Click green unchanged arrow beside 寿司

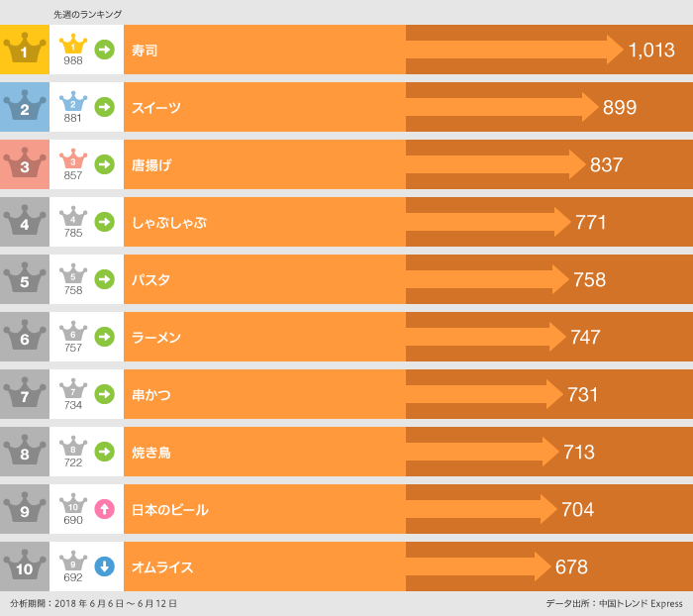pyautogui.click(x=104, y=50)
